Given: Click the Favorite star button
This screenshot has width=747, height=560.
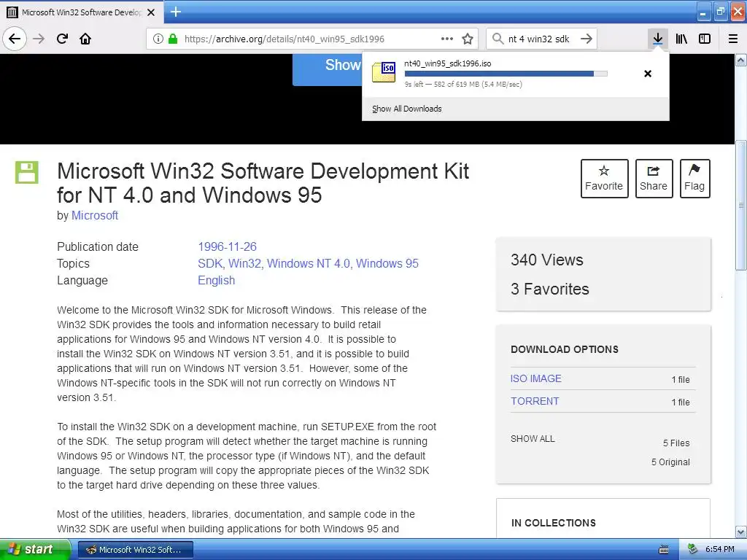Looking at the screenshot, I should point(604,179).
